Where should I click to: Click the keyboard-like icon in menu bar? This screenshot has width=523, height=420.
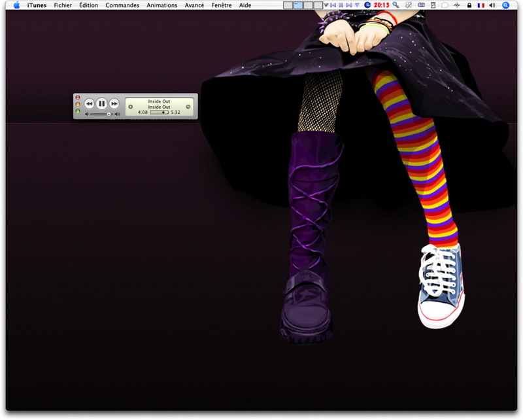pyautogui.click(x=421, y=5)
